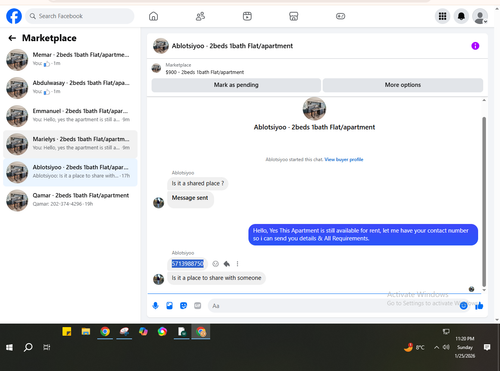Viewport: 500px width, 371px height.
Task: Click the choose sticker icon
Action: pos(183,306)
